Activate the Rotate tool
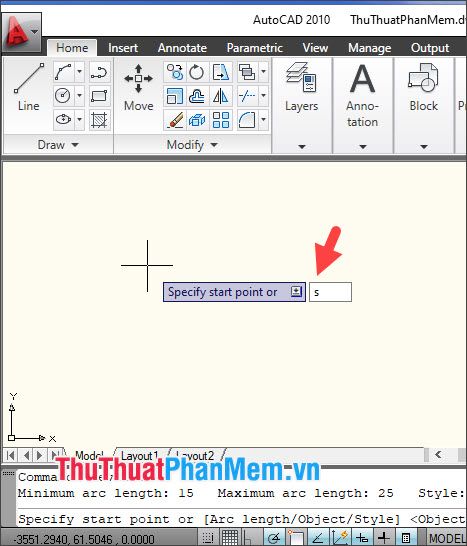 [197, 72]
